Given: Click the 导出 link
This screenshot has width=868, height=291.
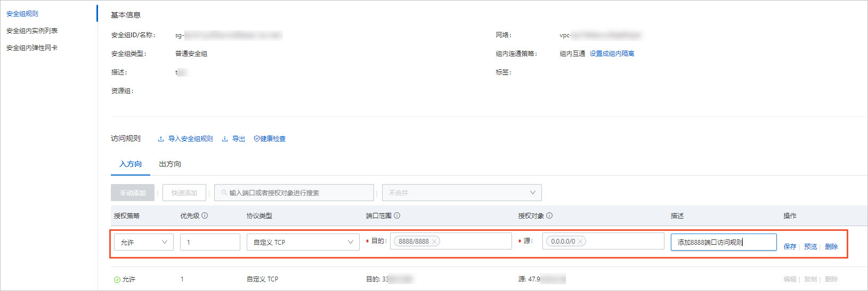Looking at the screenshot, I should point(239,139).
